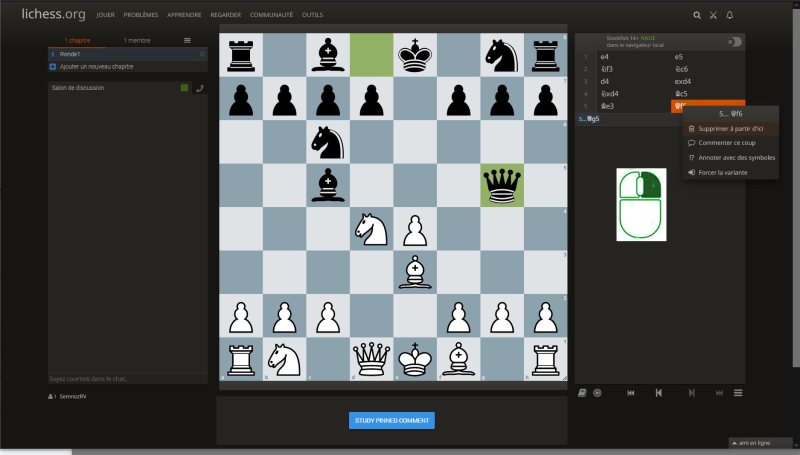Click 'Ajouter un nouveau chapitre' link

(x=96, y=67)
